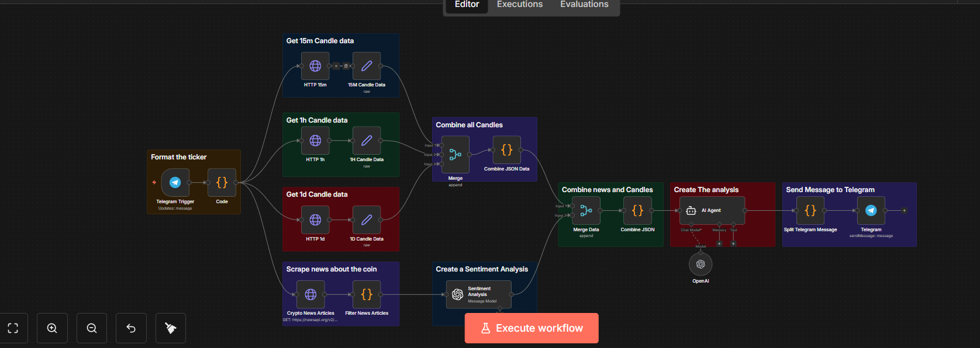980x348 pixels.
Task: Click the Telegram Trigger node icon
Action: [x=175, y=183]
